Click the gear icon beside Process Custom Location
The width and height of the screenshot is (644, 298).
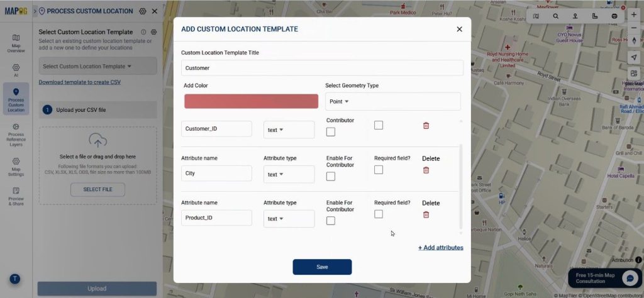click(x=143, y=11)
